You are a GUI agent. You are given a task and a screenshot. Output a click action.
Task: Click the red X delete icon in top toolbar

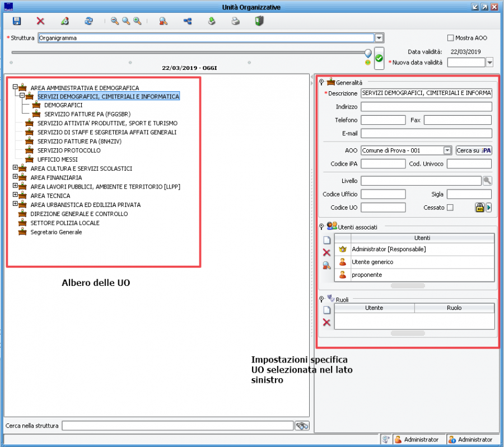[40, 21]
